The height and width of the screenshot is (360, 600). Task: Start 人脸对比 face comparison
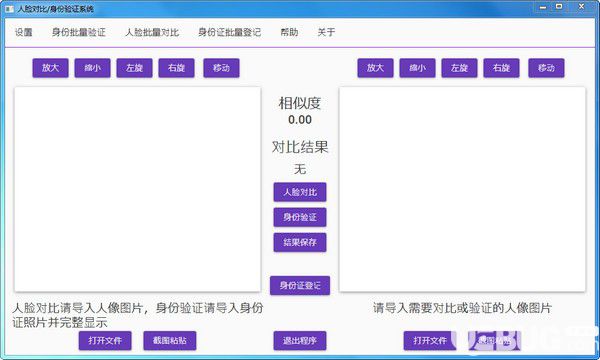[x=300, y=192]
